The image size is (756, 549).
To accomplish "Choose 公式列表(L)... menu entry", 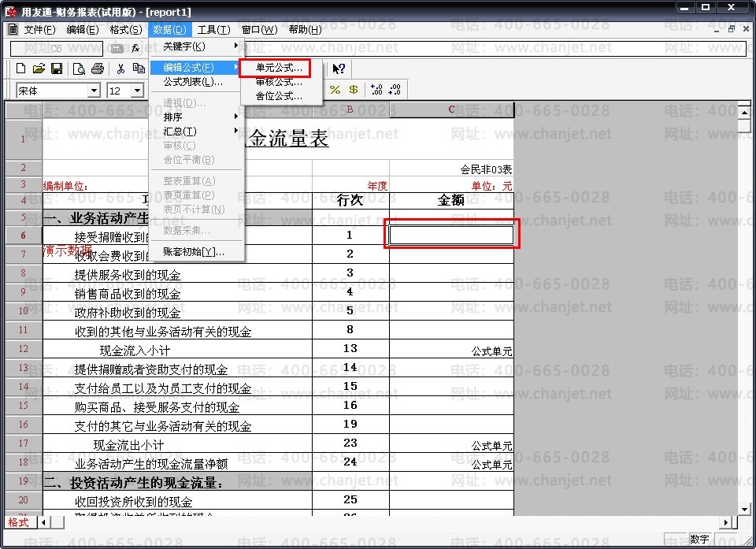I will [x=195, y=82].
